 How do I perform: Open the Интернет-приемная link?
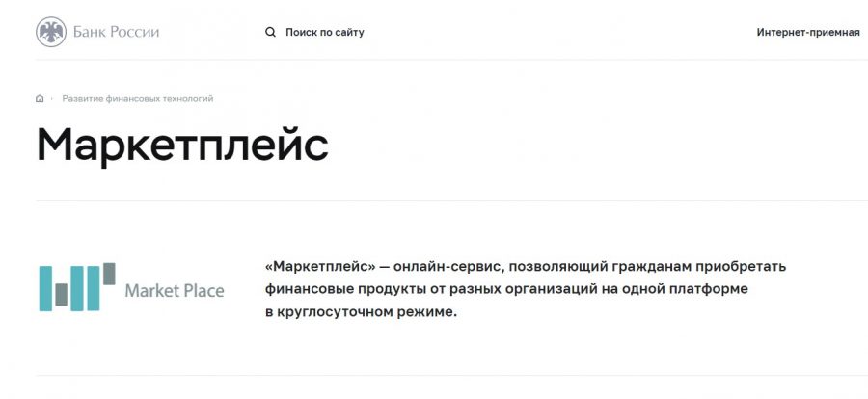pos(807,32)
